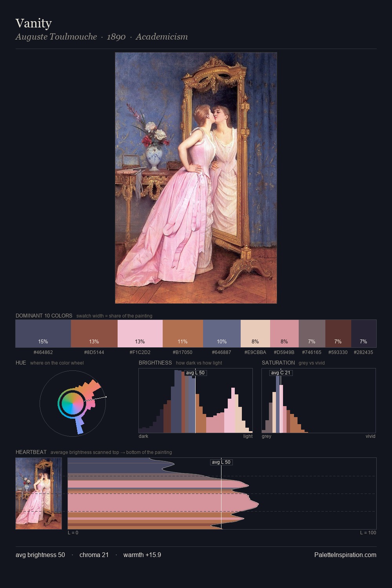Click the HEARTBEAT section heading
Screen dimensions: 392x588
click(x=31, y=452)
